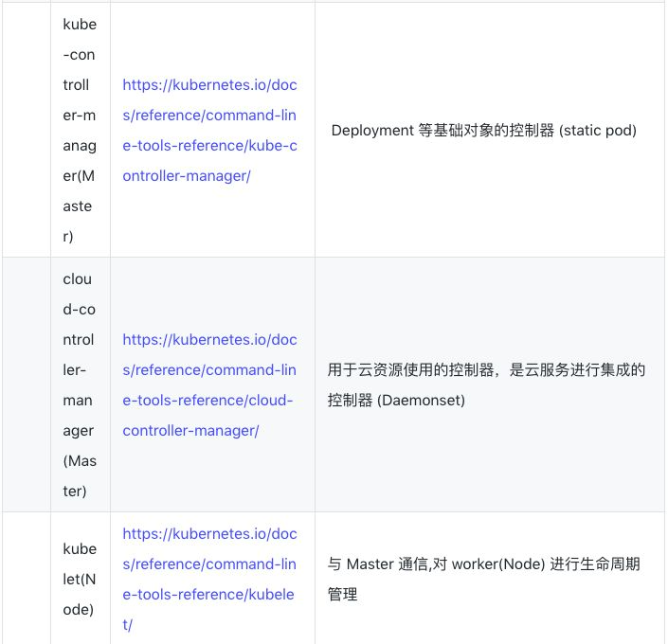Image resolution: width=668 pixels, height=644 pixels.
Task: Click the '与 Master 通信' kubelet description
Action: tap(483, 579)
